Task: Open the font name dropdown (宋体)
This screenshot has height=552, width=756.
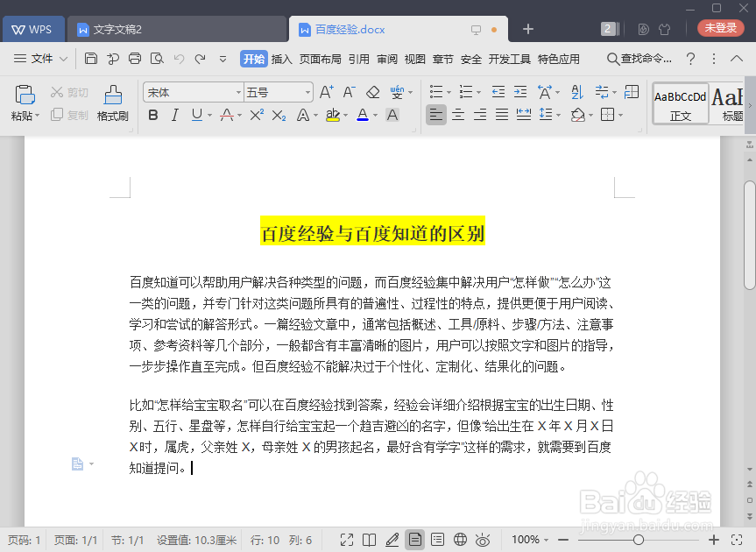Action: point(238,92)
